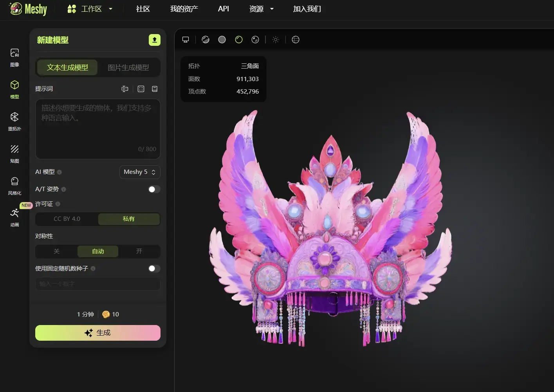The height and width of the screenshot is (392, 554).
Task: Open the environment globe icon in viewport toolbar
Action: tap(295, 39)
